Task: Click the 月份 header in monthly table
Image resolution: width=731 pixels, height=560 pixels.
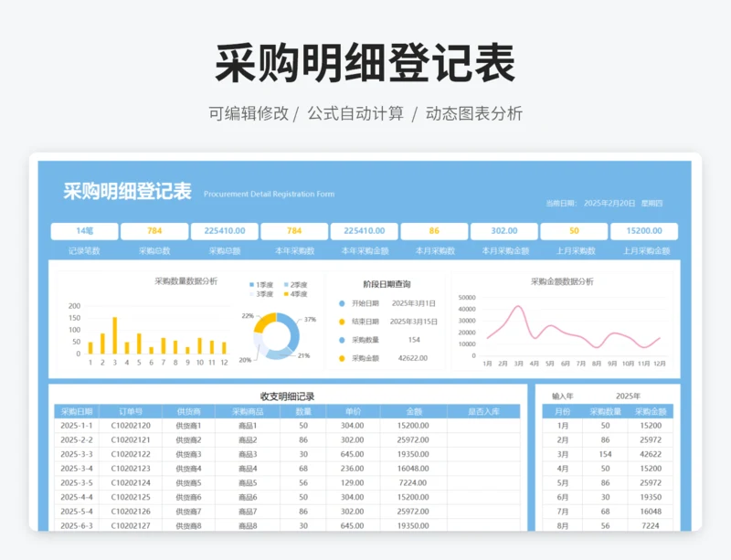Action: tap(562, 412)
